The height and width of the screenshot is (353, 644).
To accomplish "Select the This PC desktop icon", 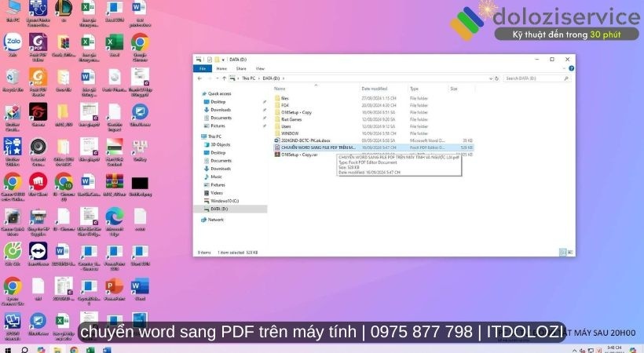I will click(x=13, y=10).
